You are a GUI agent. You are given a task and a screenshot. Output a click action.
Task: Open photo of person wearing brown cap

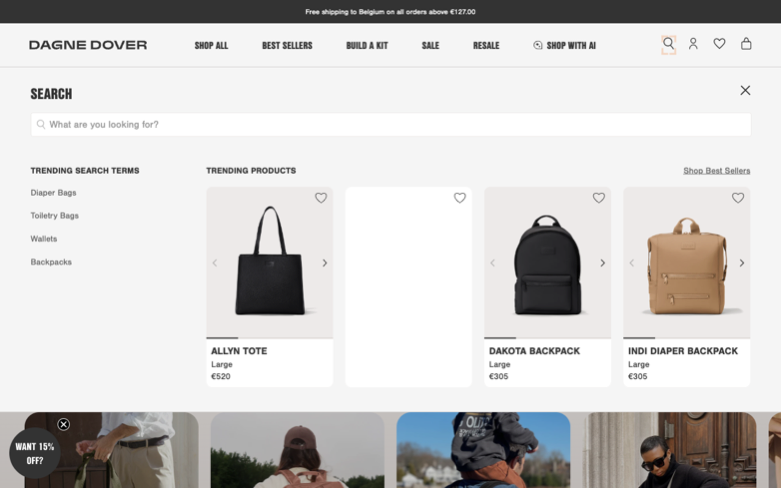(x=297, y=450)
